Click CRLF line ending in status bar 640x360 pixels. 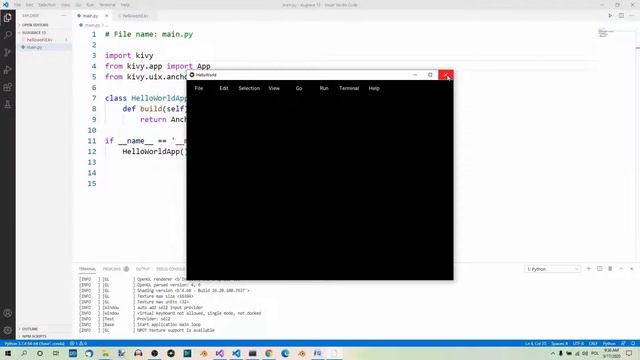point(593,344)
